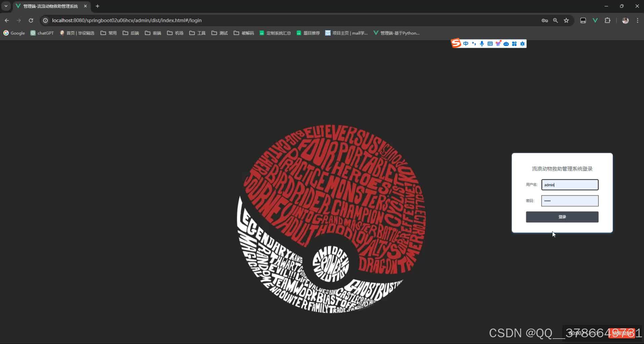The height and width of the screenshot is (344, 644).
Task: Go forward with the forward arrow
Action: tap(19, 20)
